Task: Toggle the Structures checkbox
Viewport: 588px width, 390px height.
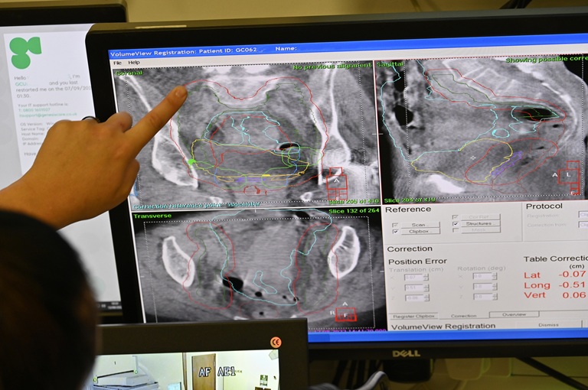Action: [x=456, y=223]
